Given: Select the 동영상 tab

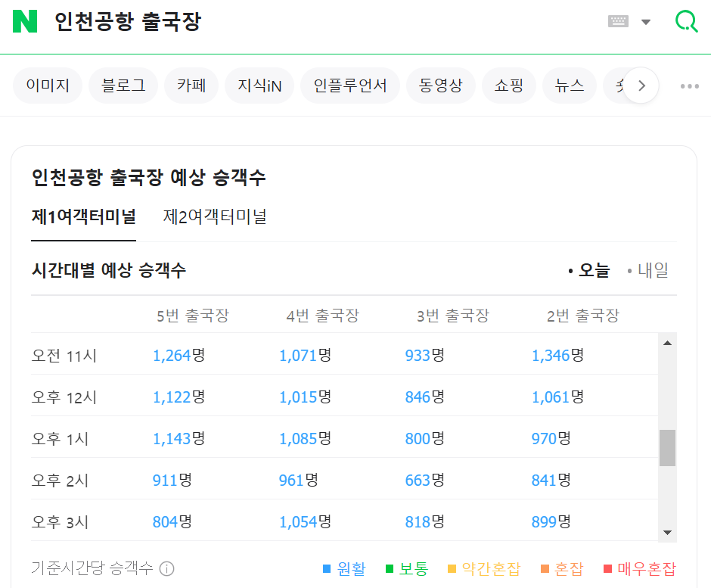Looking at the screenshot, I should [441, 86].
